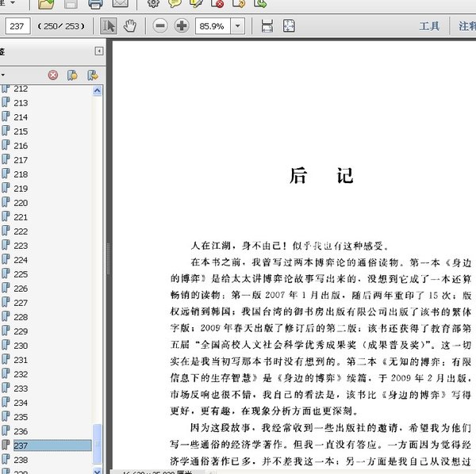The image size is (476, 474).
Task: Open the 工具 panel
Action: [x=429, y=26]
